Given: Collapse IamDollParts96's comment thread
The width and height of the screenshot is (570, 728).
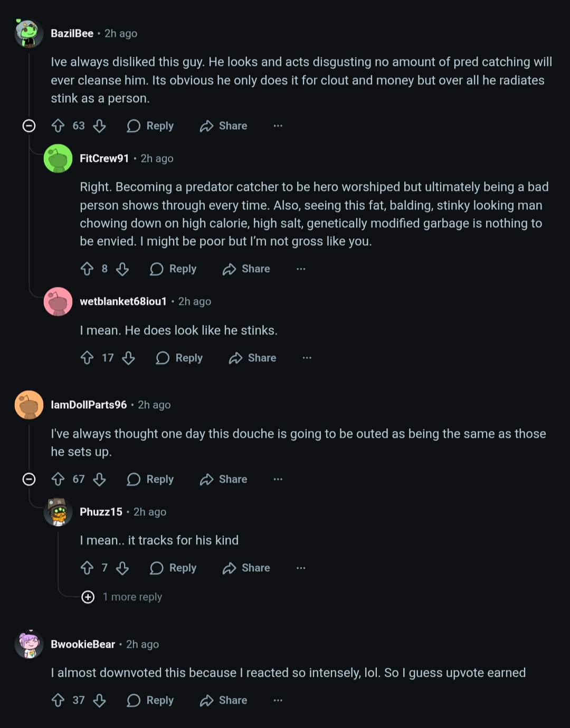Looking at the screenshot, I should [29, 479].
